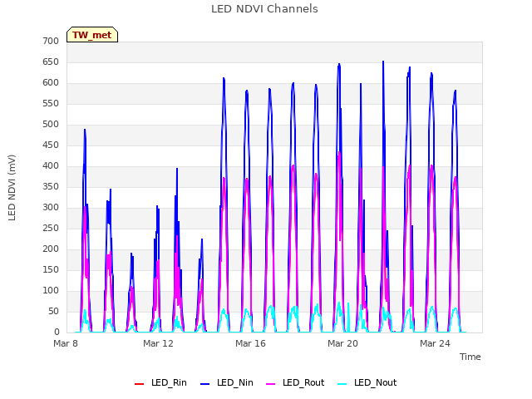
Task: Click the 100 y-axis tick label
Action: [51, 291]
